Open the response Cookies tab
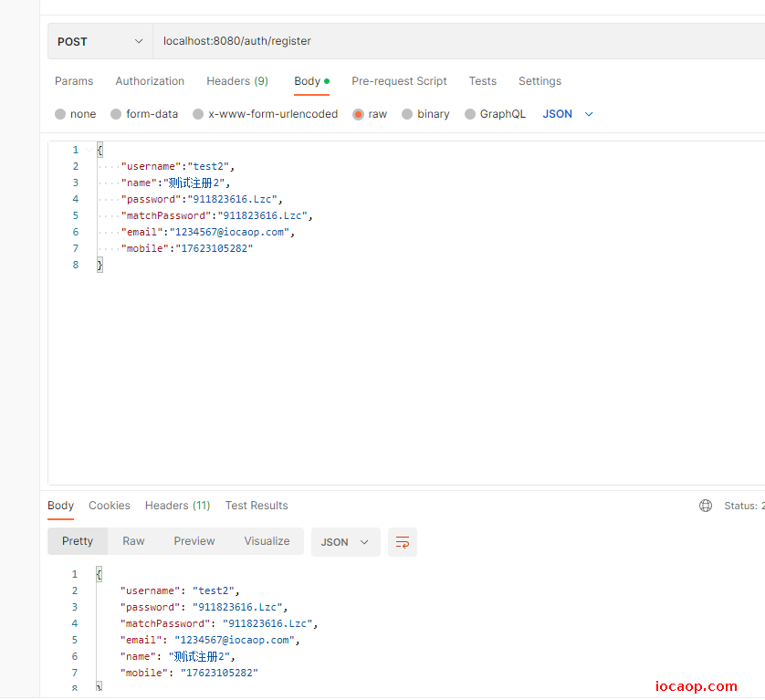The height and width of the screenshot is (700, 765). click(x=110, y=506)
